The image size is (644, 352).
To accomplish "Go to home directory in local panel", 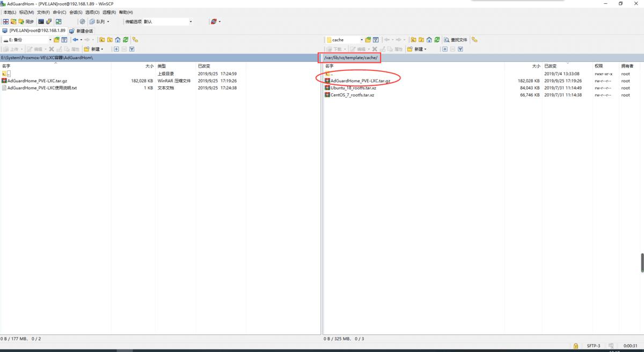I will tap(118, 40).
